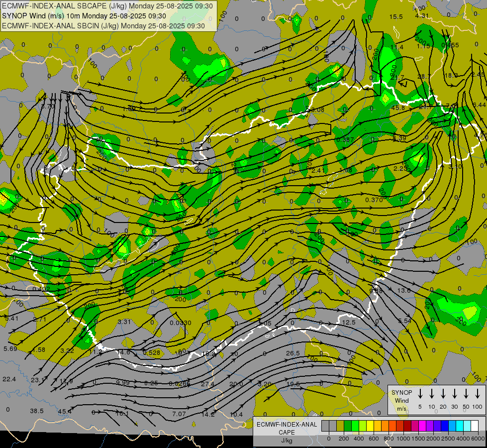Click the map value 0.387
Viewport: 487px width, 448px height.
coord(345,139)
